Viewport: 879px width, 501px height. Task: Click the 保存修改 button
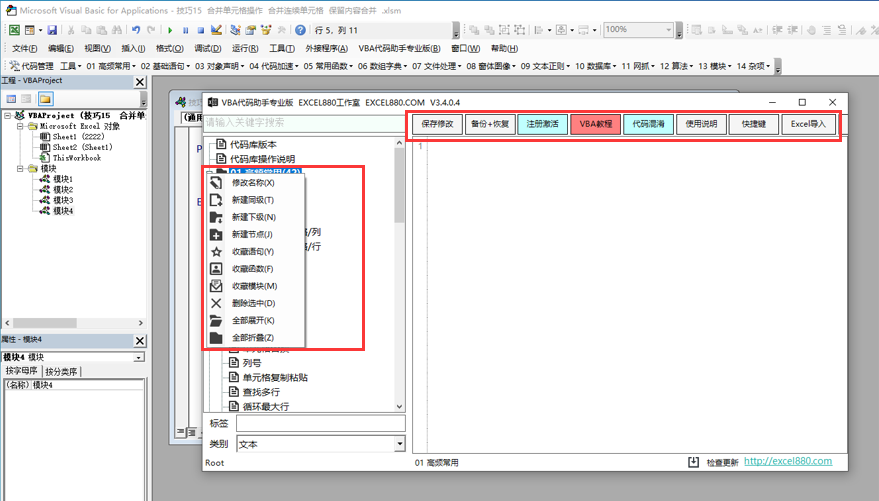[x=437, y=124]
